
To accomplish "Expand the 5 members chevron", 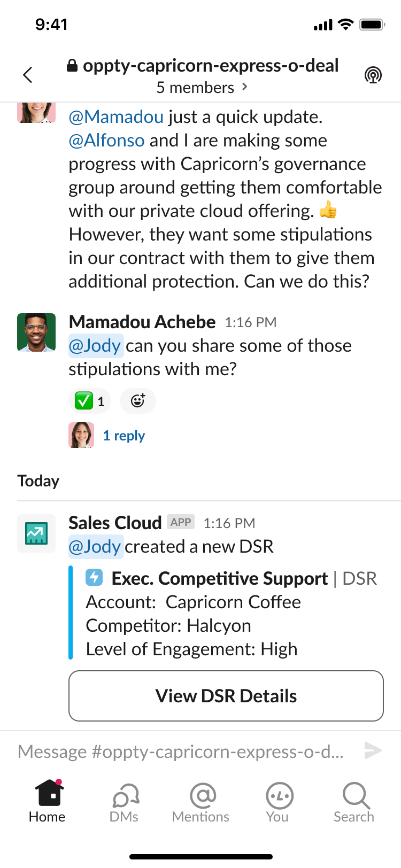I will pos(245,87).
